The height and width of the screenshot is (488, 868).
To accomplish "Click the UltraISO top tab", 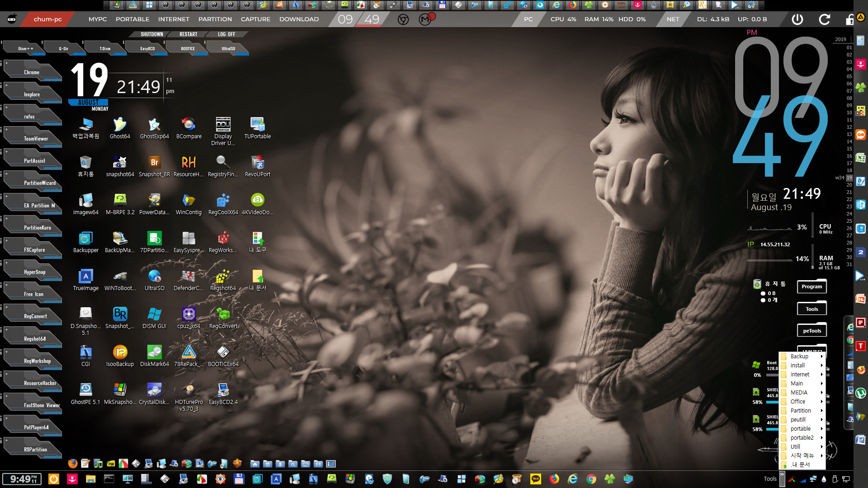I will coord(228,48).
